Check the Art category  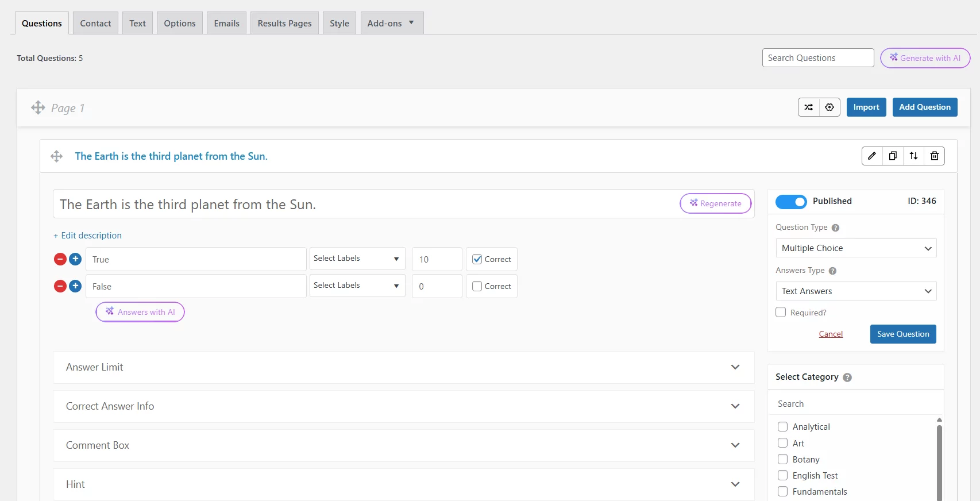(x=782, y=443)
